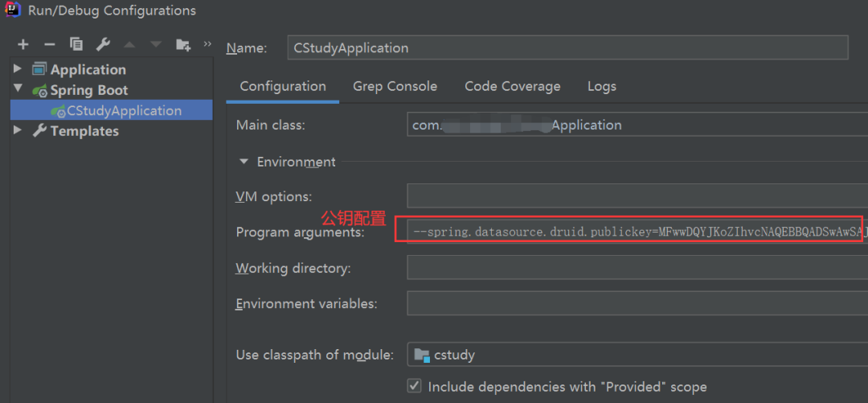868x403 pixels.
Task: Open the Logs tab
Action: pyautogui.click(x=601, y=86)
